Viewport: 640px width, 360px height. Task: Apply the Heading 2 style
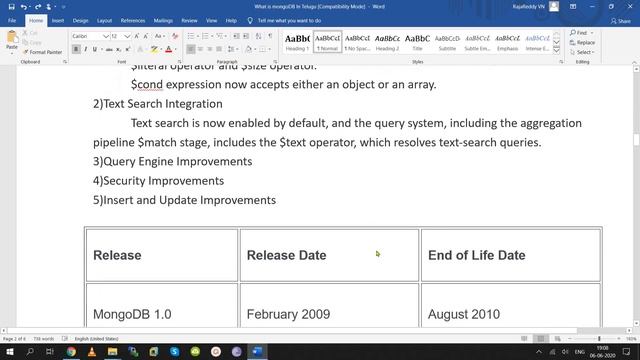pyautogui.click(x=387, y=42)
